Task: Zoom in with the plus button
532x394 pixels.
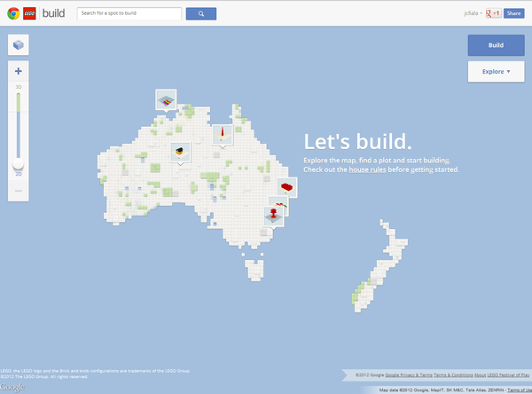Action: 19,70
